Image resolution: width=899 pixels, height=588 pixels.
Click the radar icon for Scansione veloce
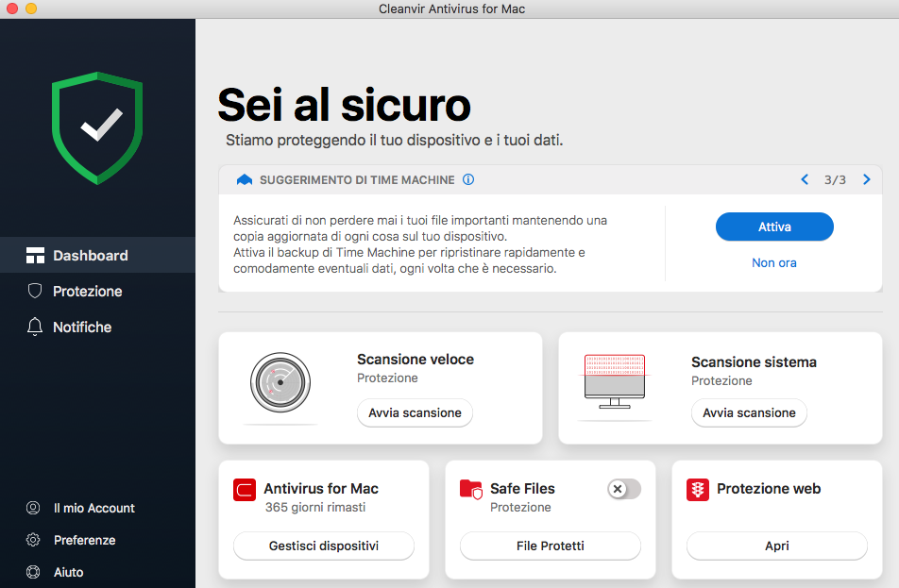point(280,382)
